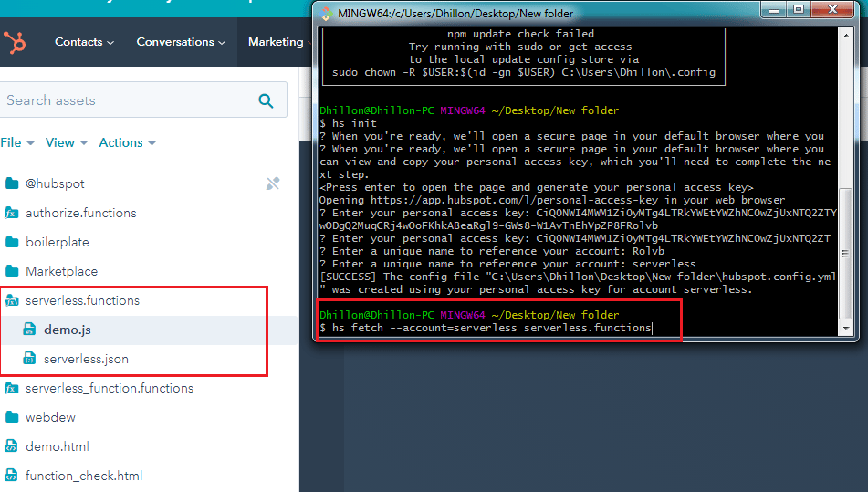868x492 pixels.
Task: Open the @hubspot folder
Action: [55, 183]
